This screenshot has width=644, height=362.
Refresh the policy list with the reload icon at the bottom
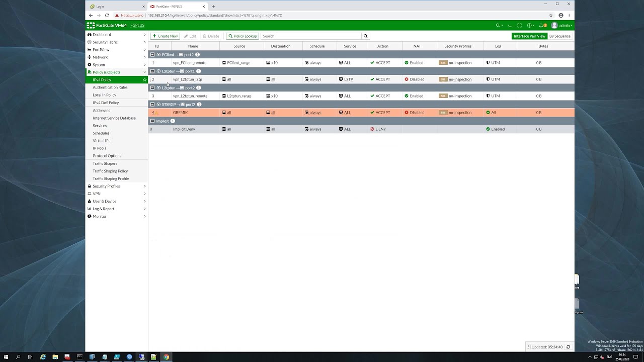point(568,347)
